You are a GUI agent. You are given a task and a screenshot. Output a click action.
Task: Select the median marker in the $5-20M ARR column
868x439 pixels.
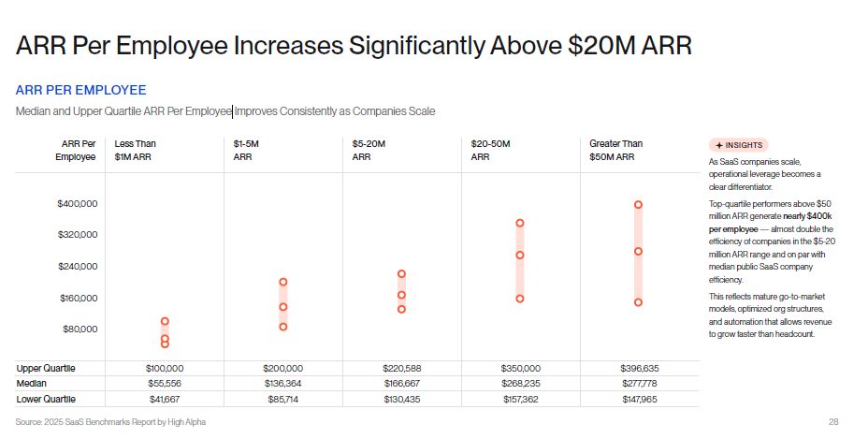click(401, 295)
